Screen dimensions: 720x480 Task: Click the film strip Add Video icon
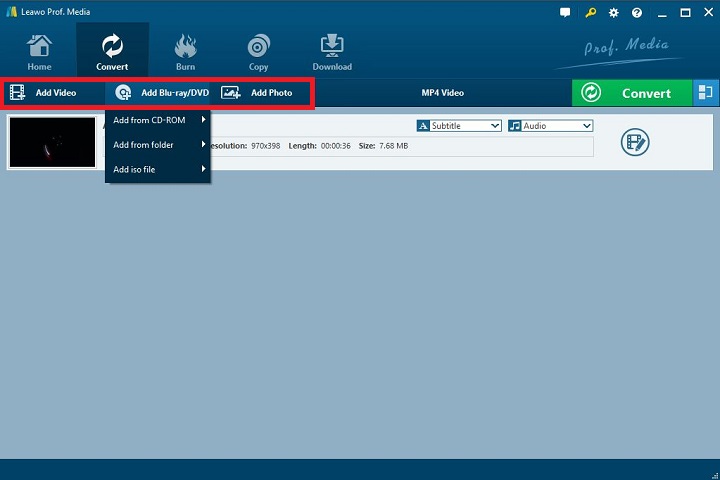point(17,92)
